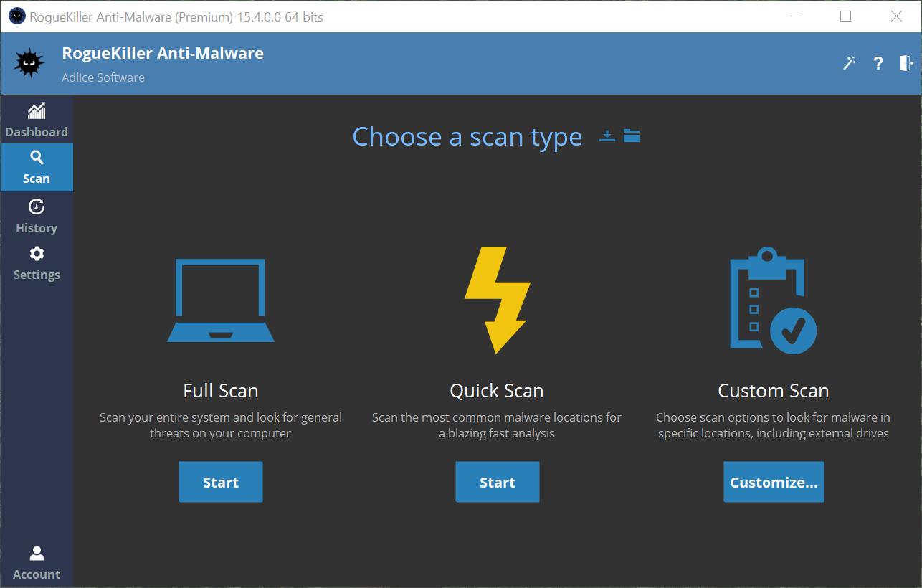Open Customize options for Custom Scan
This screenshot has height=588, width=922.
[774, 481]
